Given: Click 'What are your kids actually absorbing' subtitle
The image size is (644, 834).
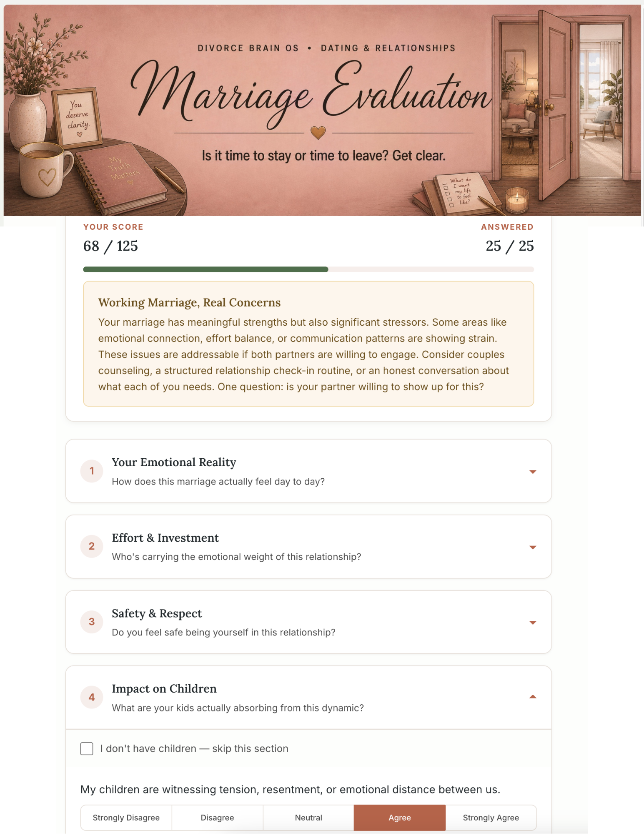Looking at the screenshot, I should pos(238,708).
